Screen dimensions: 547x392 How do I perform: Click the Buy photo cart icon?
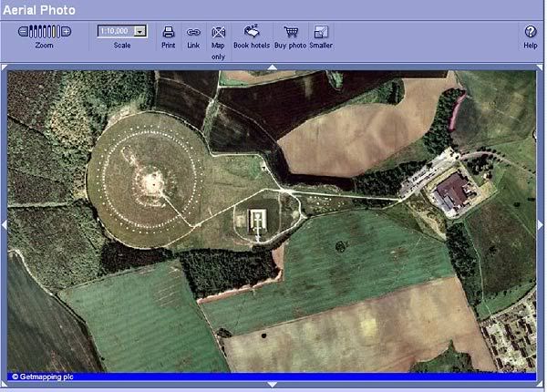point(291,32)
